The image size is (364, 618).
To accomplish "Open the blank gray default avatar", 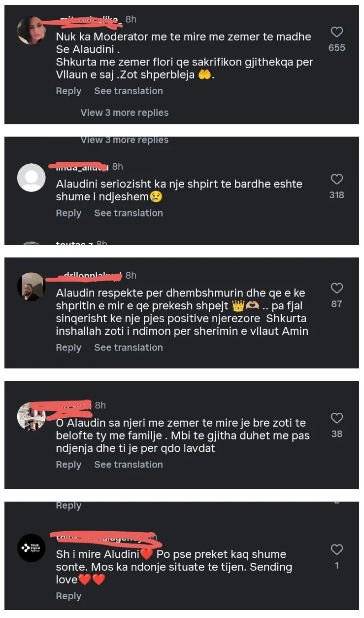I will pyautogui.click(x=32, y=177).
